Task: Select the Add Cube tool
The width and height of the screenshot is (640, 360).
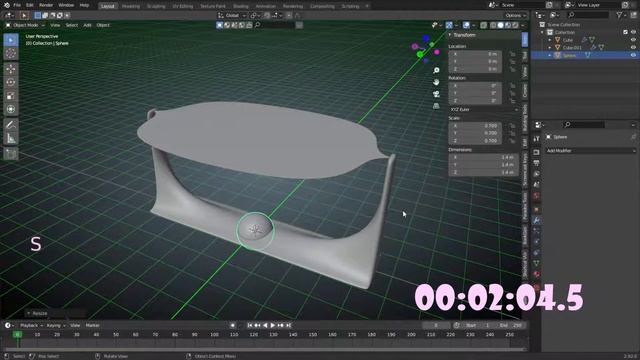Action: point(11,153)
